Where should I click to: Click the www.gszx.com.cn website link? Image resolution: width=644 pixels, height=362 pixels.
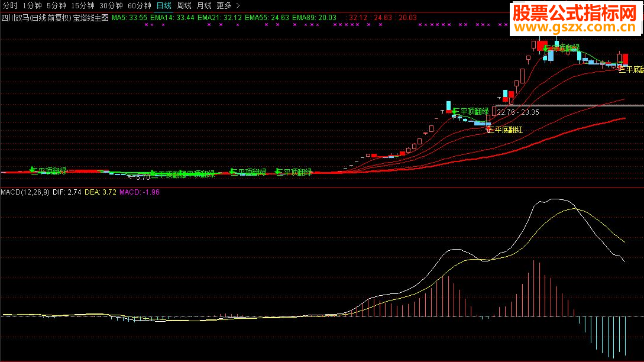coord(575,28)
